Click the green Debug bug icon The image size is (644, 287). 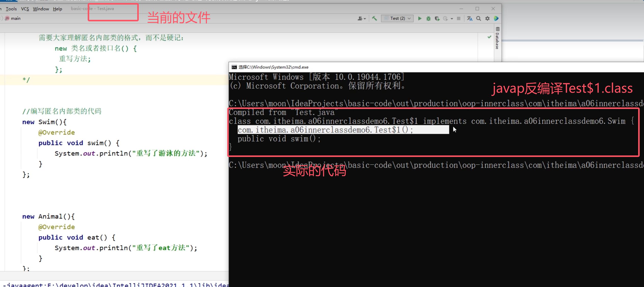428,18
